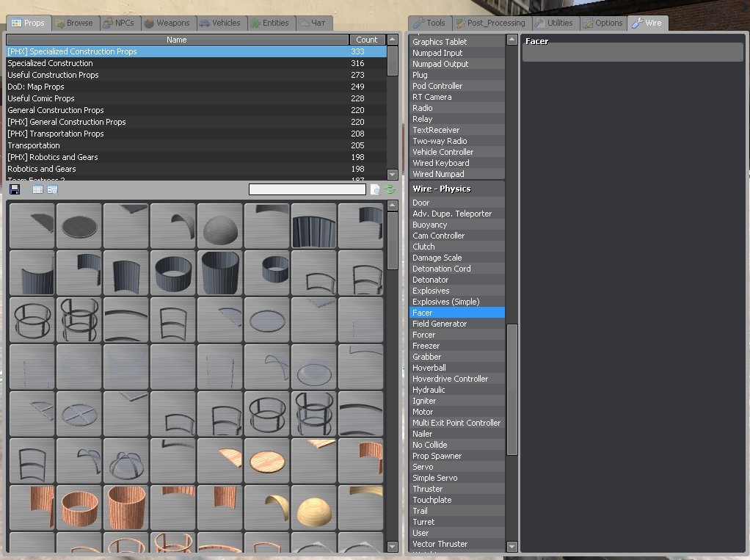Switch to the table list view icon
750x560 pixels.
click(x=37, y=189)
